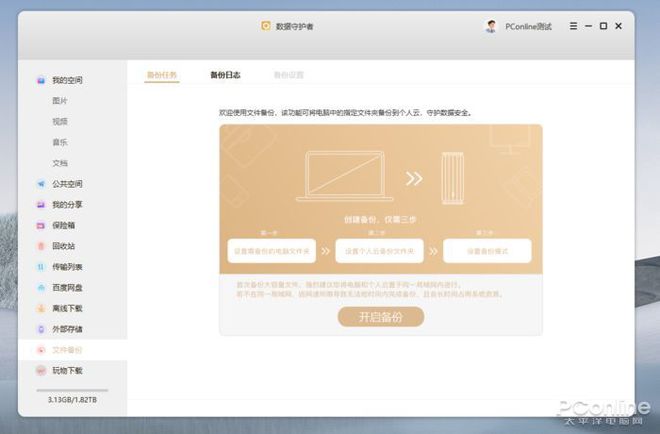
Task: Click the laptop illustration in the banner
Action: [x=344, y=176]
